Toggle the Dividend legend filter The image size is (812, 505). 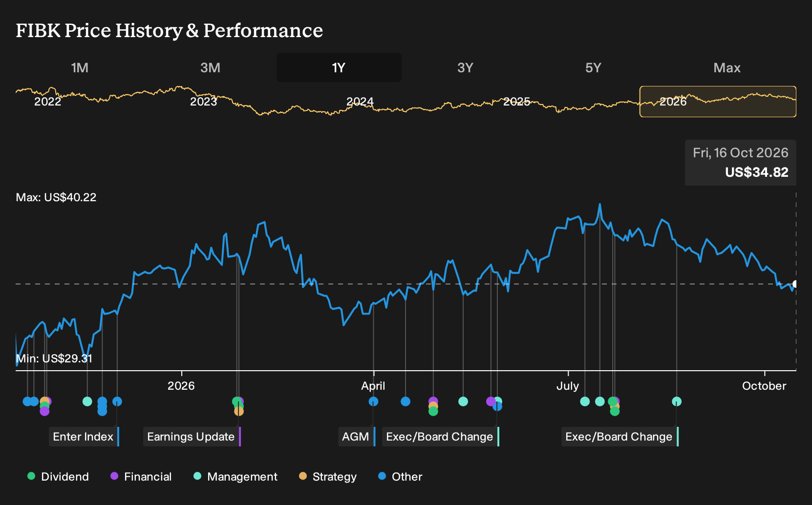tap(58, 477)
